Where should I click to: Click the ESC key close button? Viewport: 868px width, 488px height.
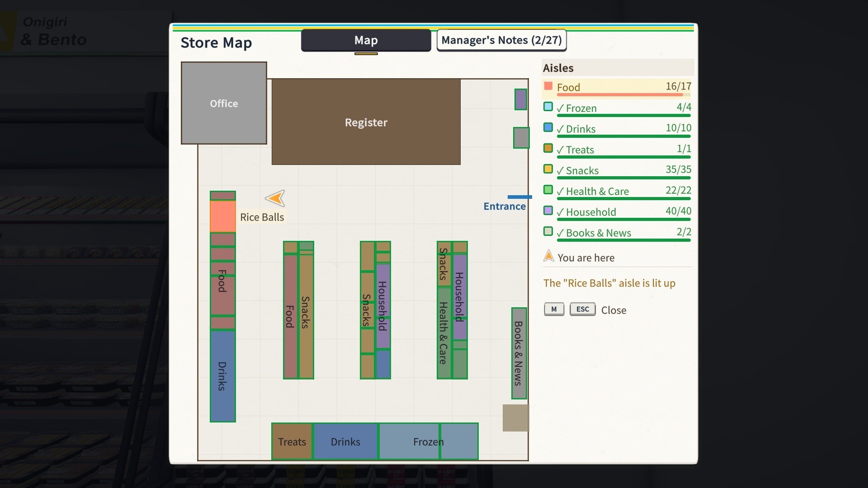[582, 309]
